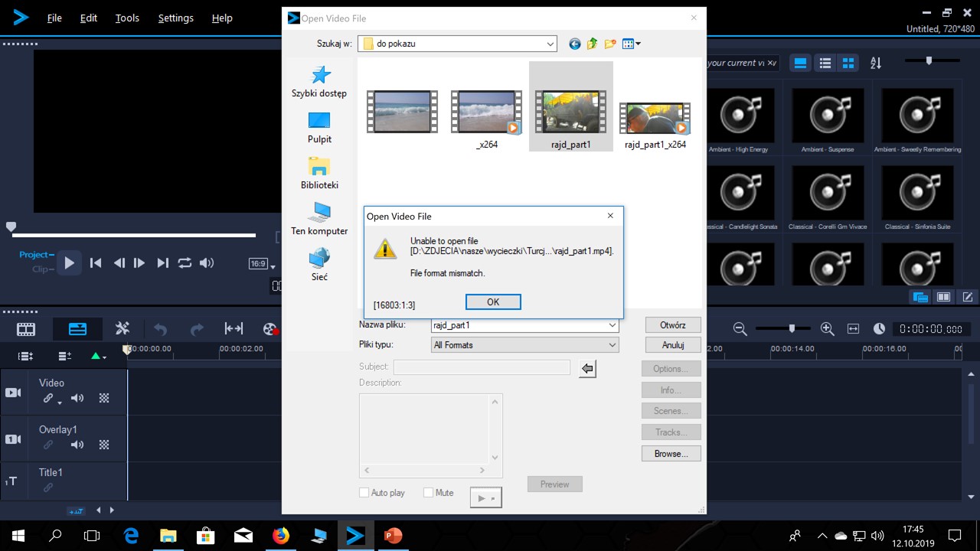Click the timeline zoom slider
This screenshot has width=980, height=551.
click(x=792, y=329)
